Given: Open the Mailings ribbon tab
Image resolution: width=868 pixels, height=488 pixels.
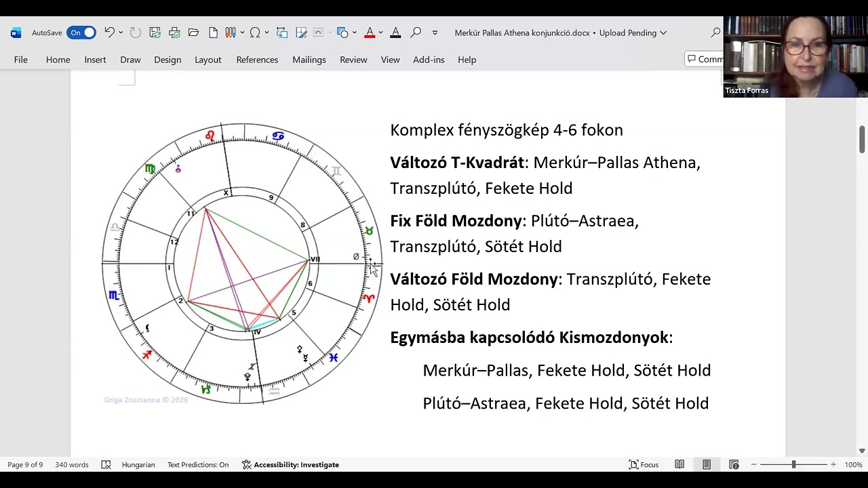Looking at the screenshot, I should tap(309, 60).
